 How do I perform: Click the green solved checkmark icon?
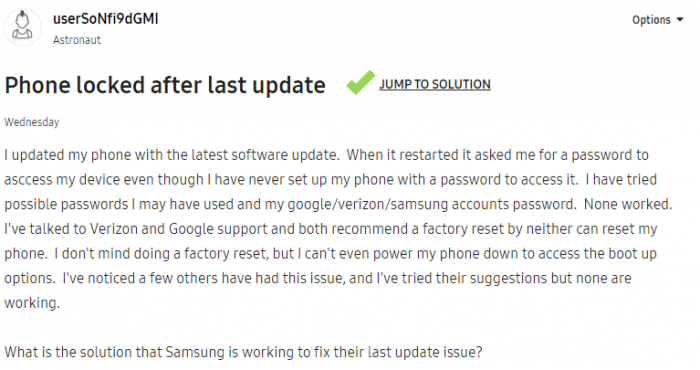[360, 83]
